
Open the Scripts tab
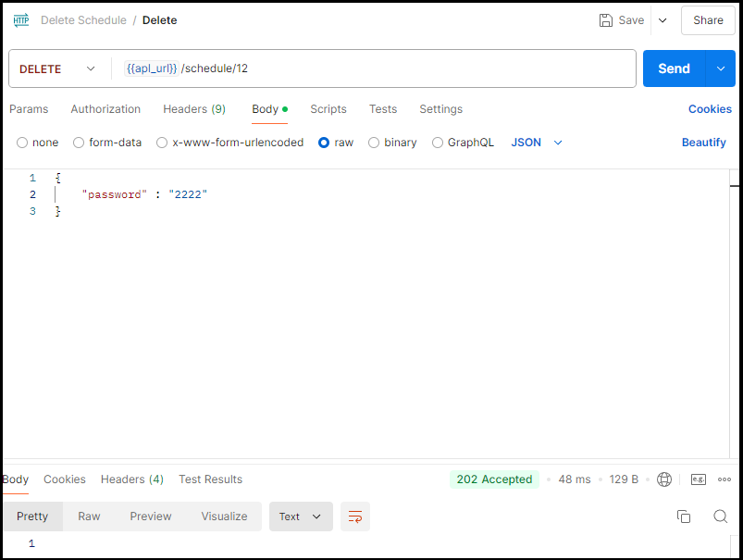click(328, 109)
